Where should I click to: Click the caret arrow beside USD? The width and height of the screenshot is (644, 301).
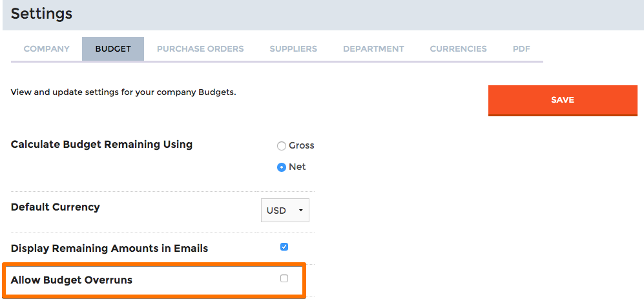[300, 211]
